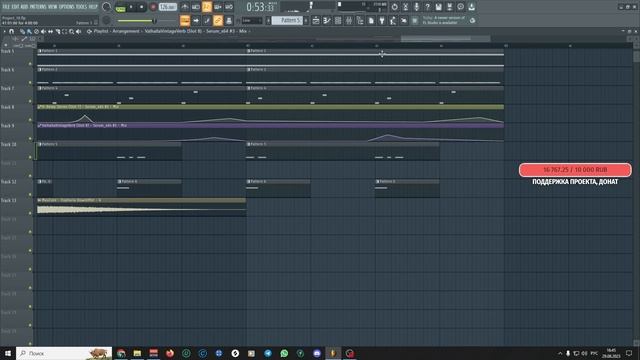This screenshot has width=640, height=360.
Task: Open the playlist magnet snap menu
Action: [x=12, y=31]
